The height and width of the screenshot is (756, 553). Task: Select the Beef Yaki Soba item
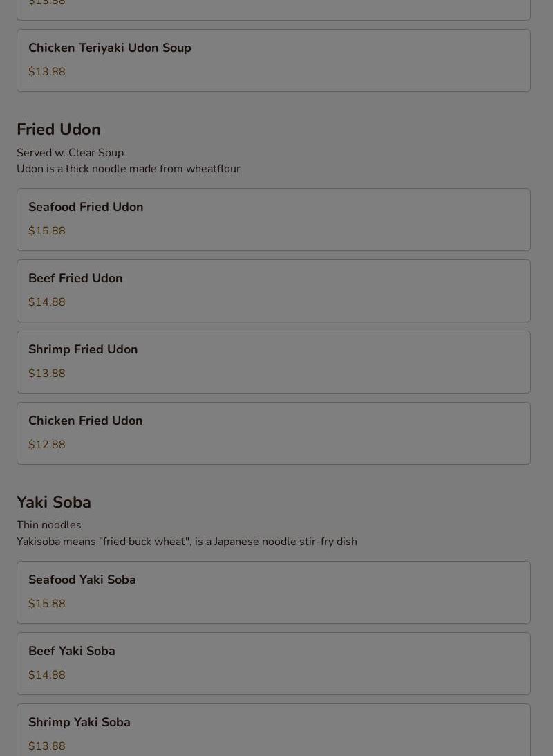[72, 652]
